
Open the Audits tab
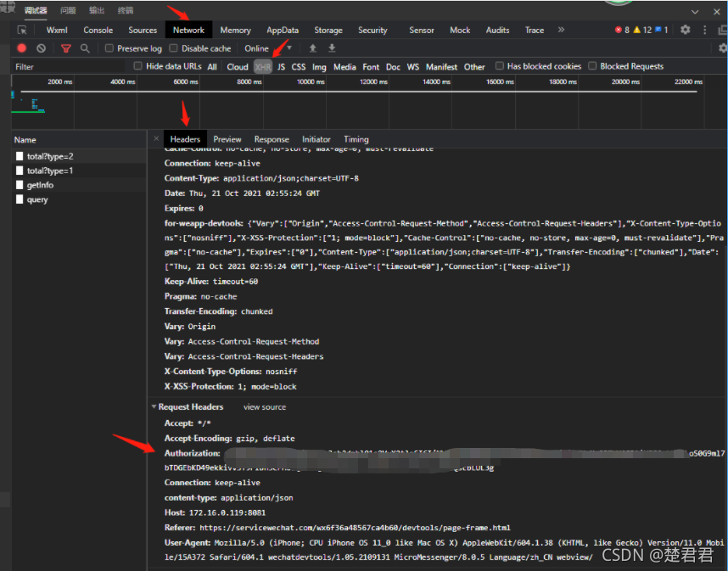click(498, 31)
